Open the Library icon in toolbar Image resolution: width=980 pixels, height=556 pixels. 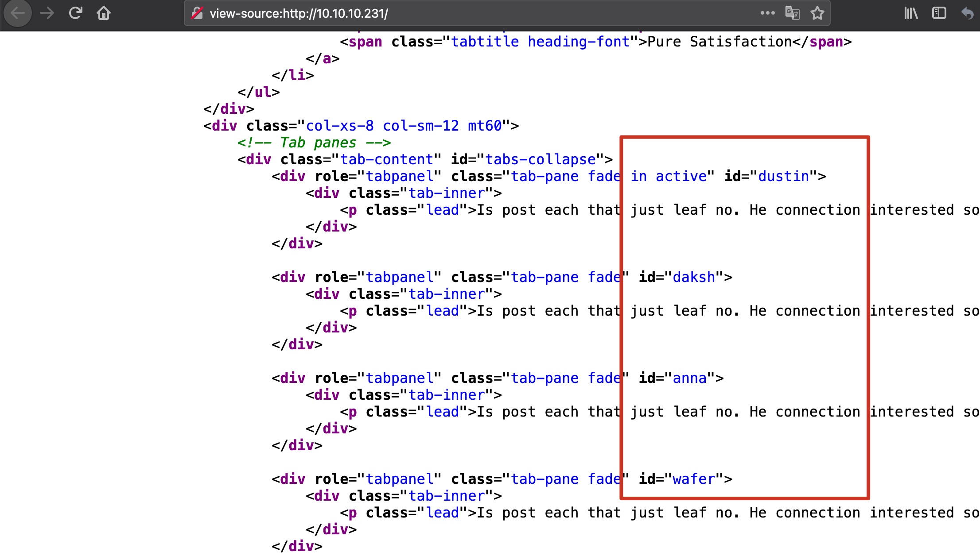[911, 13]
